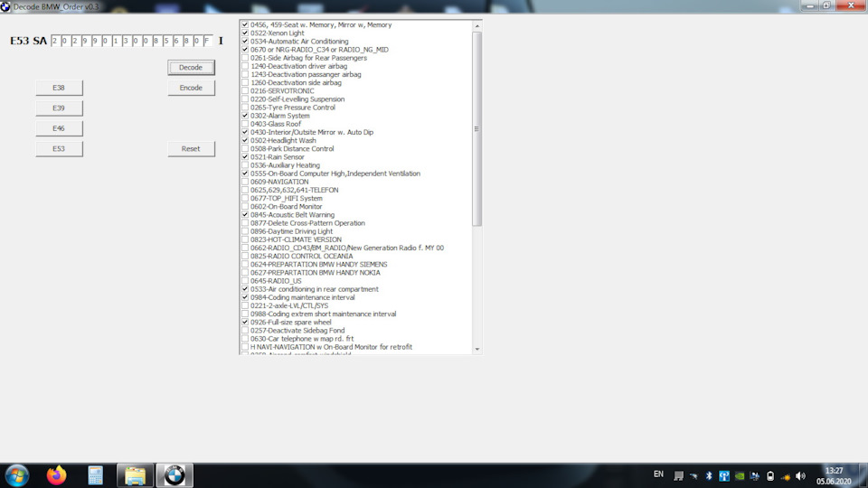Screen dimensions: 868x488
Task: Enable 0261-Side Airbag for Rear Passengers
Action: pos(245,58)
